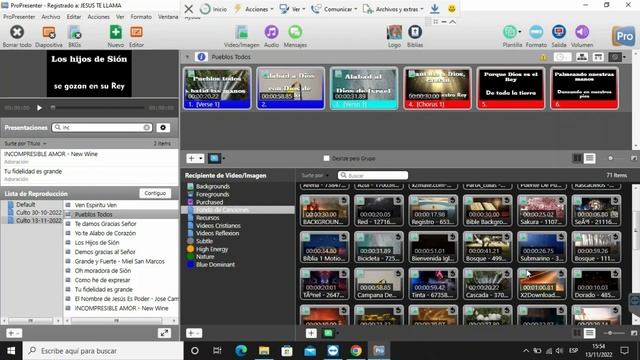This screenshot has width=640, height=360.
Task: Click the Contiguo button
Action: pos(155,193)
